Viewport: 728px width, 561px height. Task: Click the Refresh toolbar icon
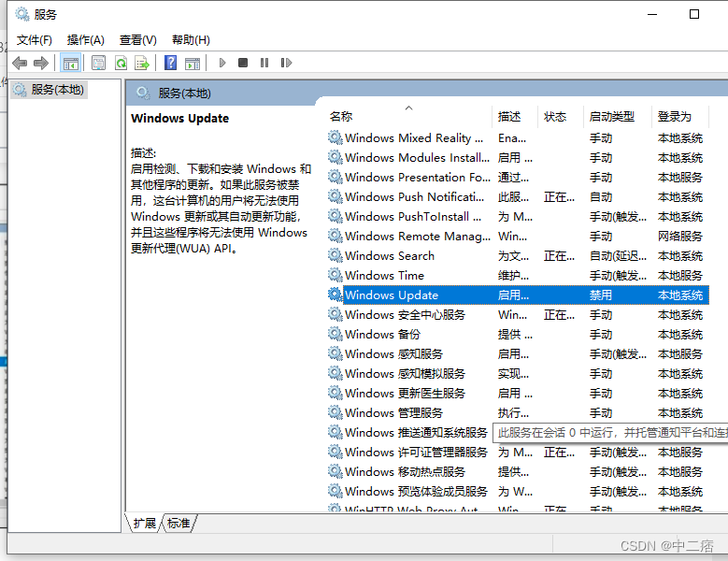(121, 63)
